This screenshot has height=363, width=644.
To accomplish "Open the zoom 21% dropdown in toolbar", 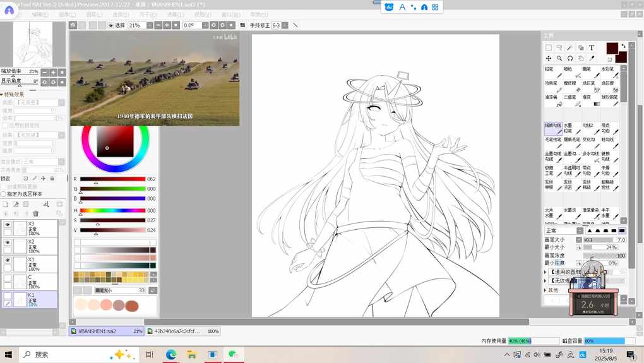I will tap(150, 25).
